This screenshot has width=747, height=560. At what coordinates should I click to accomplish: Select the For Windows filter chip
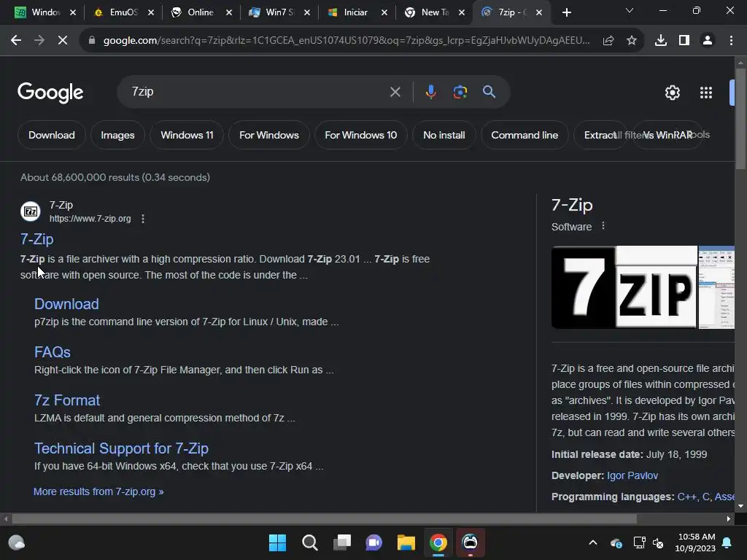[269, 135]
